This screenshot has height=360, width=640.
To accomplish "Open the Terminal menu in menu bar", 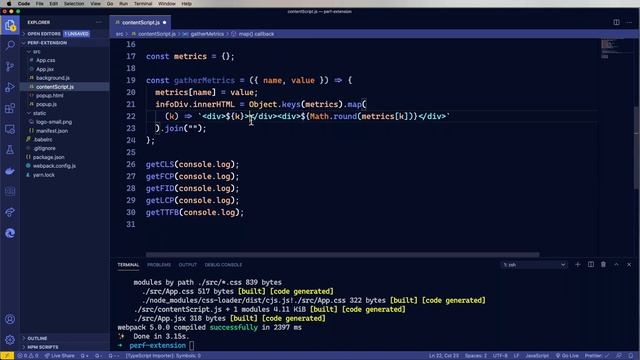I will [143, 4].
